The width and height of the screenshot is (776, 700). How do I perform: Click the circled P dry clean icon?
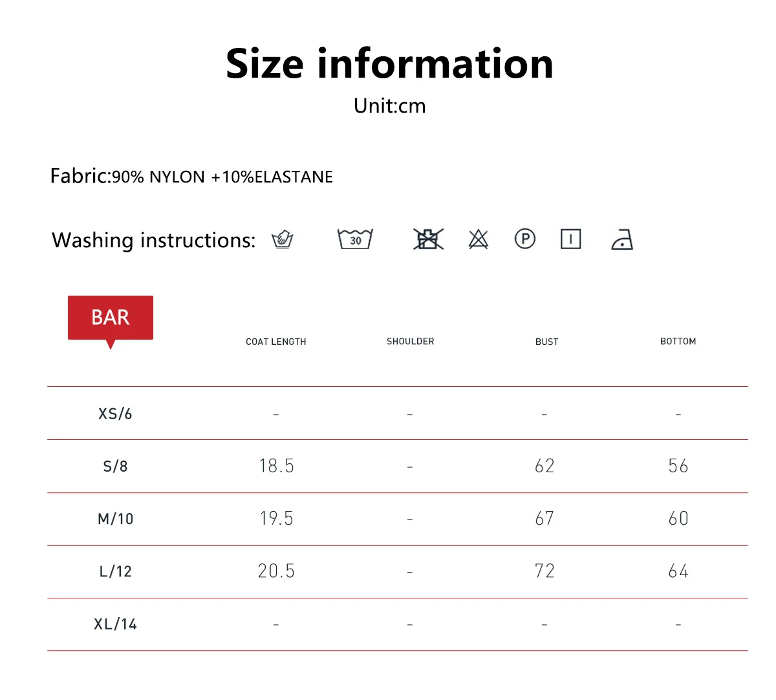point(525,239)
